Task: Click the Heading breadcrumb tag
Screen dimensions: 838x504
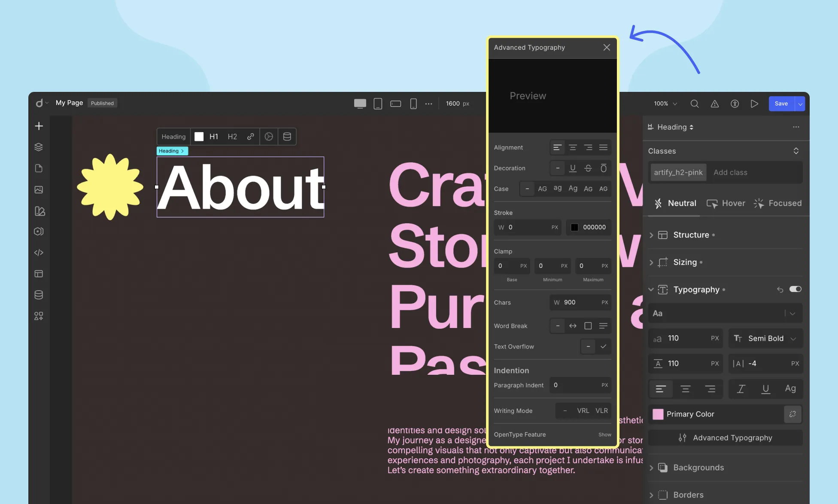Action: (172, 151)
